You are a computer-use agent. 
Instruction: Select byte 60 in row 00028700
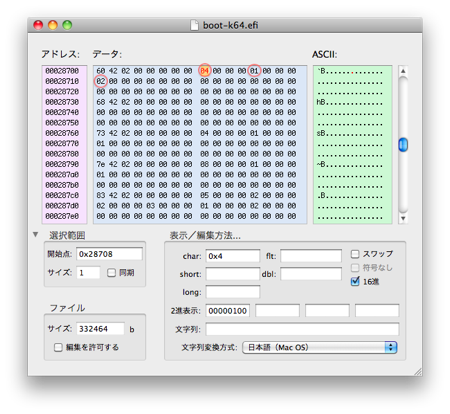101,71
